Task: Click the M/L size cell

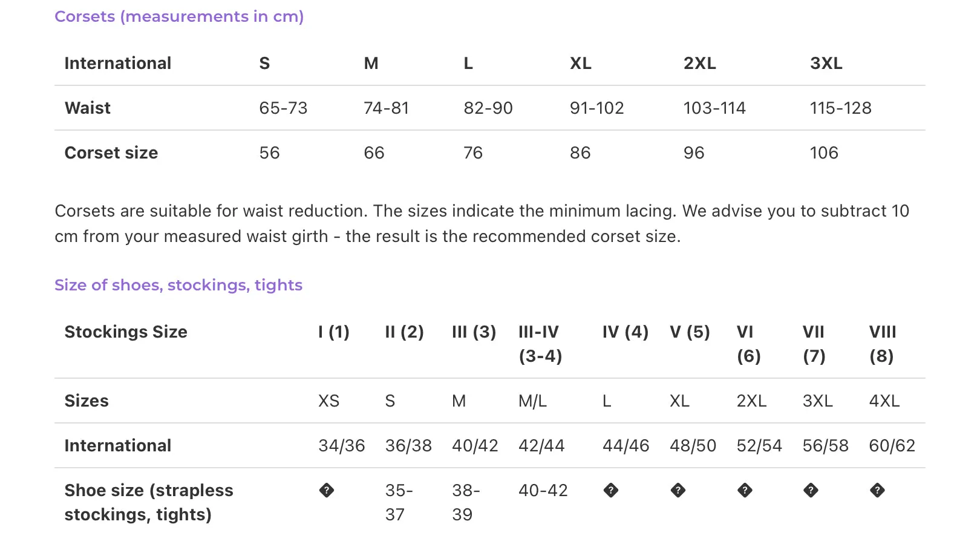Action: 532,401
